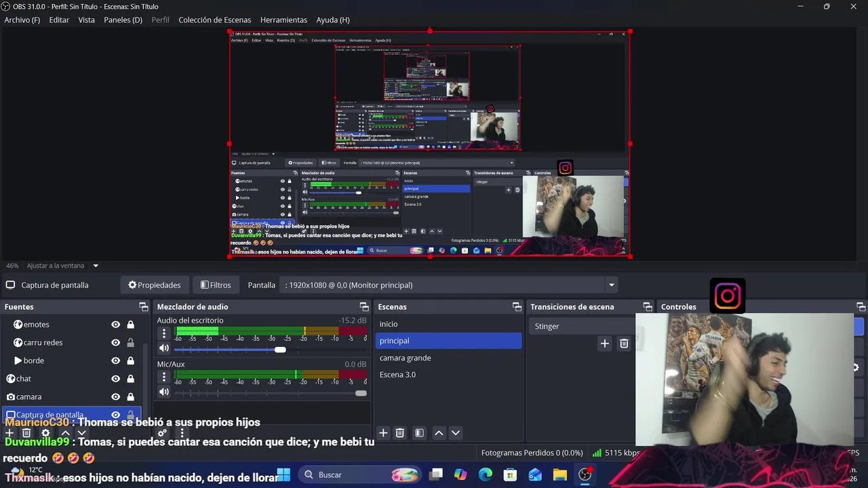Open the Vista menu
This screenshot has height=488, width=868.
pos(86,20)
